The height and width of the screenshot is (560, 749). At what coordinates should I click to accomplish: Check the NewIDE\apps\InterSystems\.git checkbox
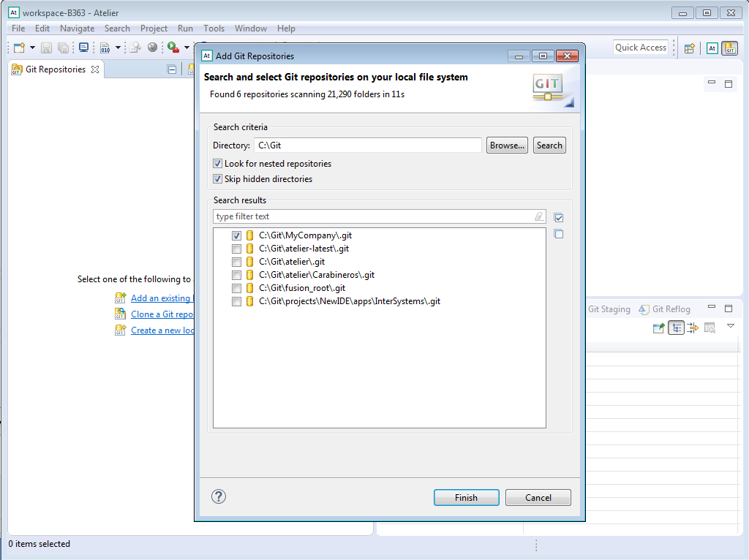236,302
